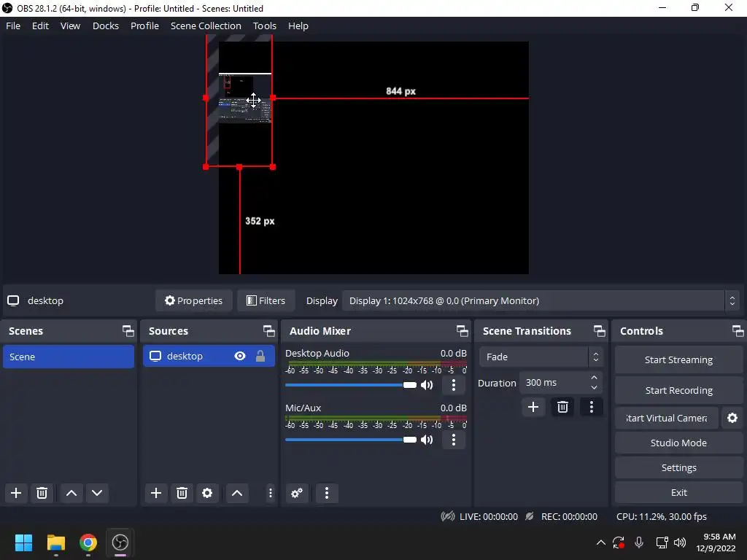
Task: Increase transition duration with up arrow
Action: (594, 378)
